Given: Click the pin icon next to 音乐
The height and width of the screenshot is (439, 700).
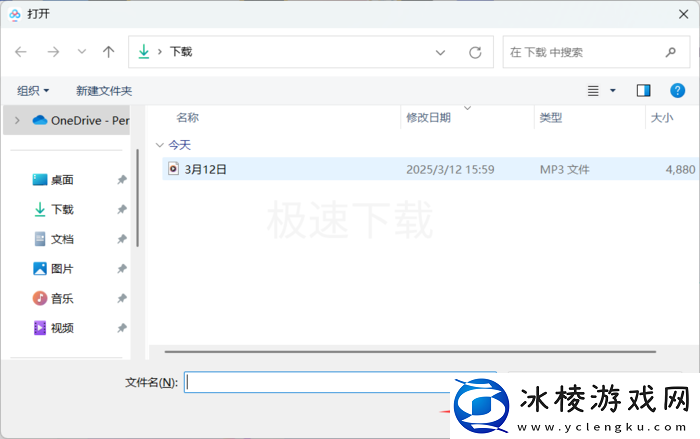Looking at the screenshot, I should [x=121, y=298].
